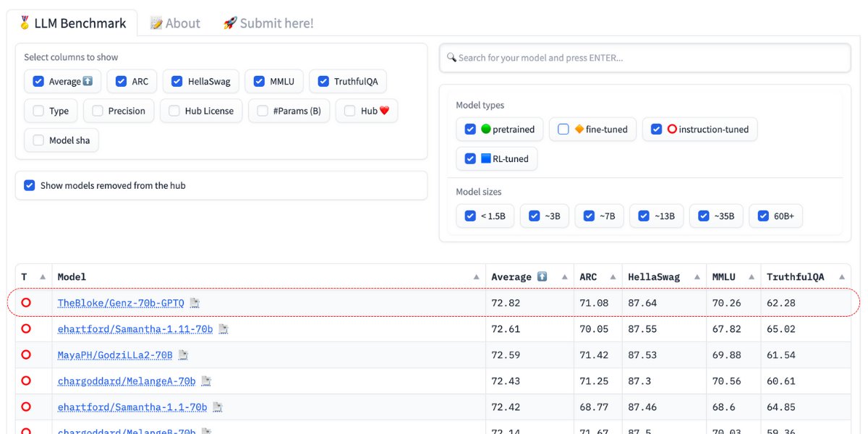The height and width of the screenshot is (434, 868).
Task: Uncheck the ARC column checkbox
Action: pos(122,82)
